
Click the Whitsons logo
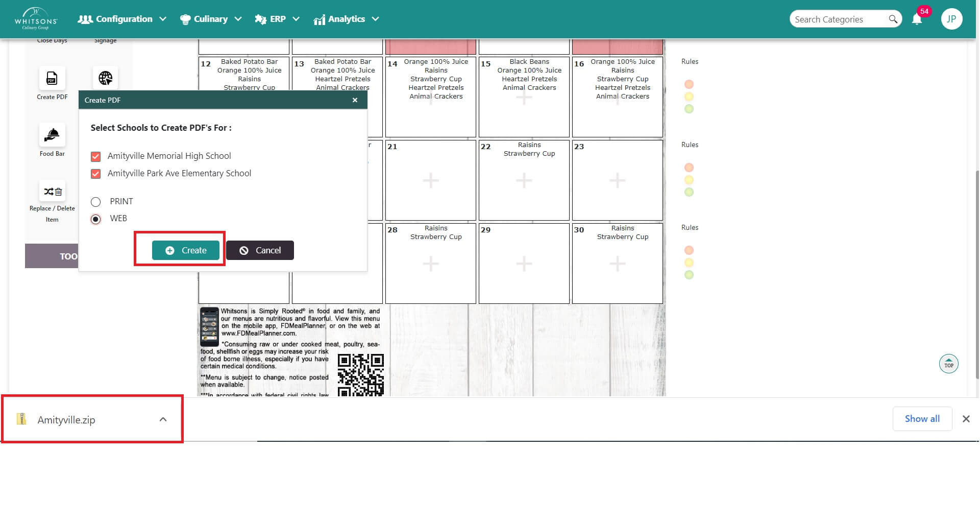point(36,19)
